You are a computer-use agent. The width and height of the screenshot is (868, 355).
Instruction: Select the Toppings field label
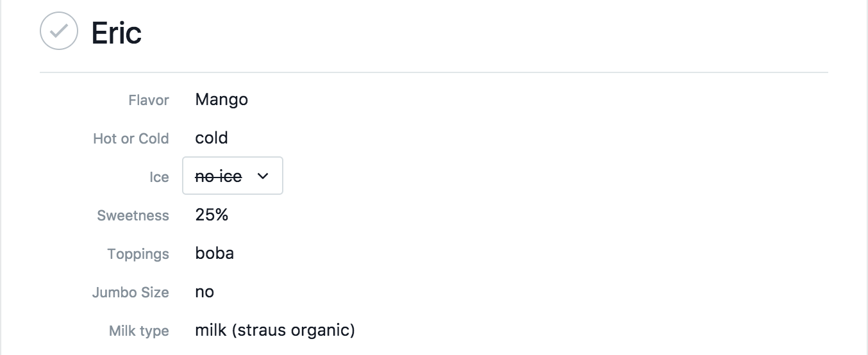pyautogui.click(x=138, y=254)
